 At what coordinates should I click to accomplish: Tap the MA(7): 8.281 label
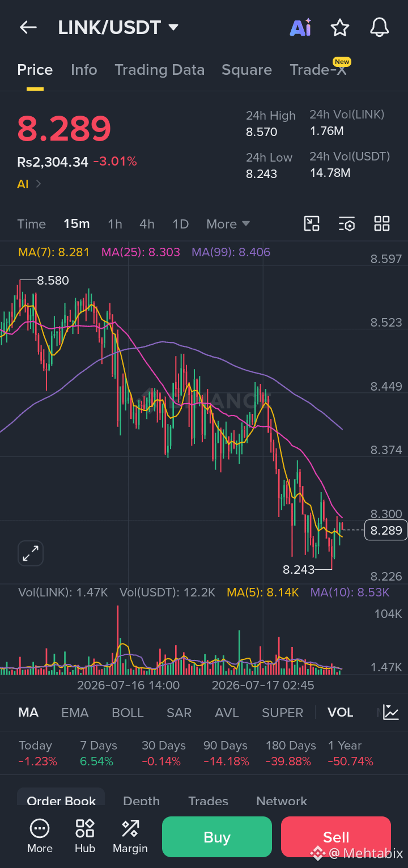[54, 252]
